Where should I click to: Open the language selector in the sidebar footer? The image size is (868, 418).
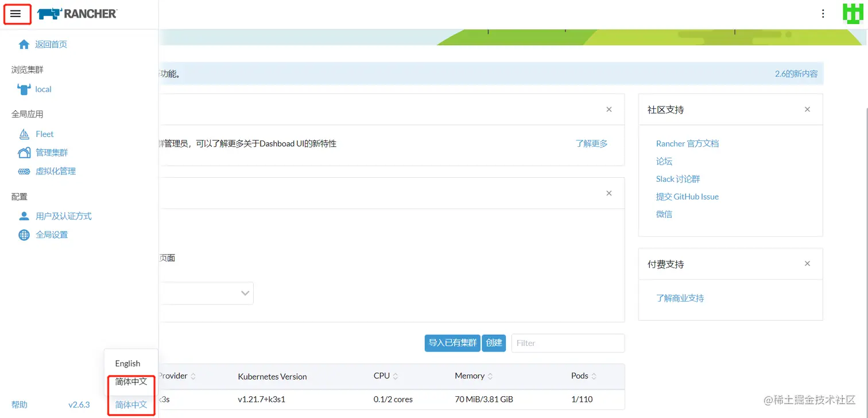click(131, 405)
